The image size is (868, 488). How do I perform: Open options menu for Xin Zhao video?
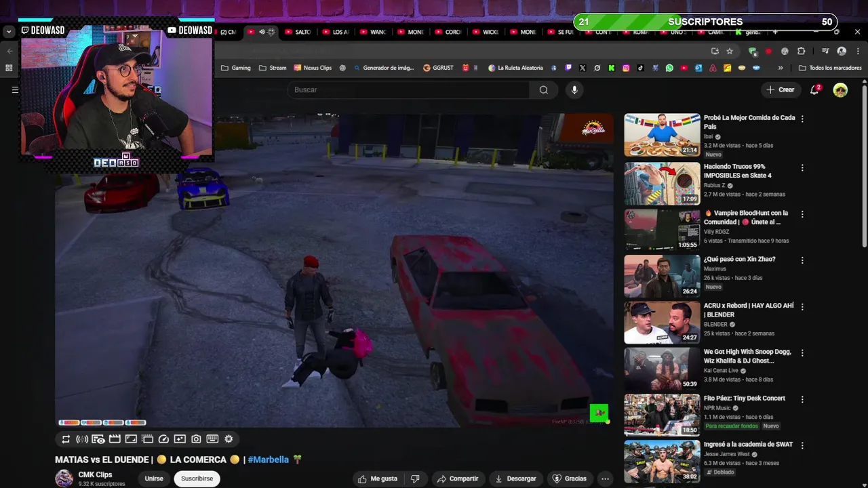(x=802, y=260)
